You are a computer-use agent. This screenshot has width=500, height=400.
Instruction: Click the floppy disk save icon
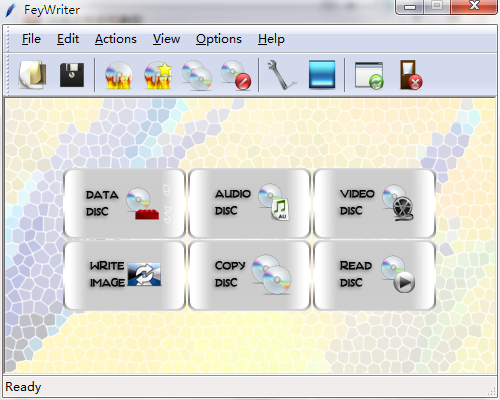72,75
